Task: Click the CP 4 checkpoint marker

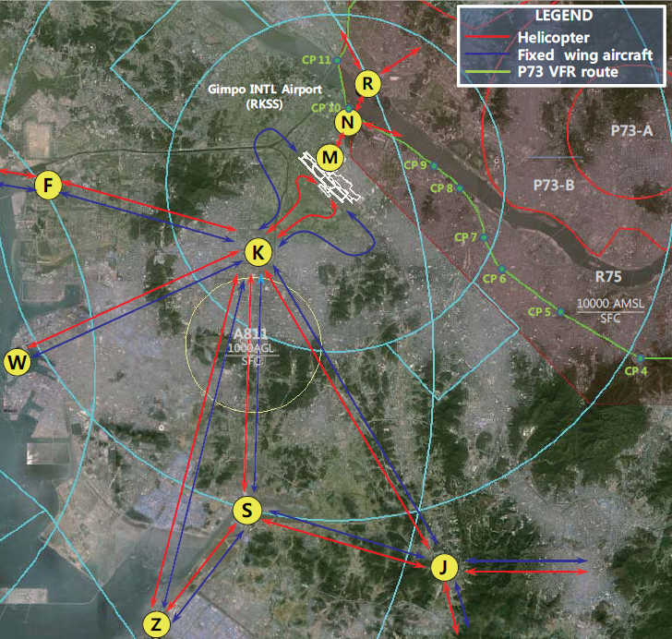Action: 639,357
